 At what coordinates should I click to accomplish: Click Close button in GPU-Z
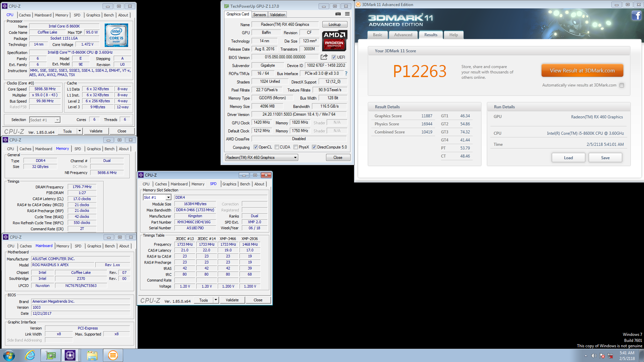[x=338, y=158]
